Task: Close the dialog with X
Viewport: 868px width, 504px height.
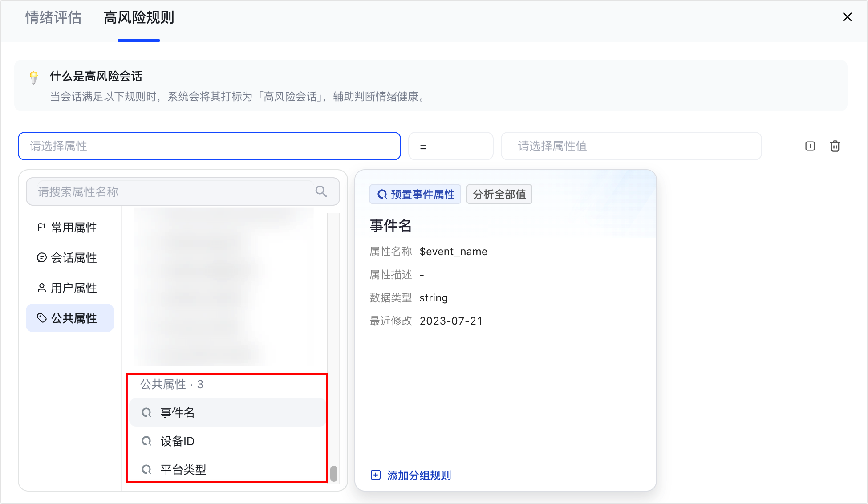Action: 848,17
